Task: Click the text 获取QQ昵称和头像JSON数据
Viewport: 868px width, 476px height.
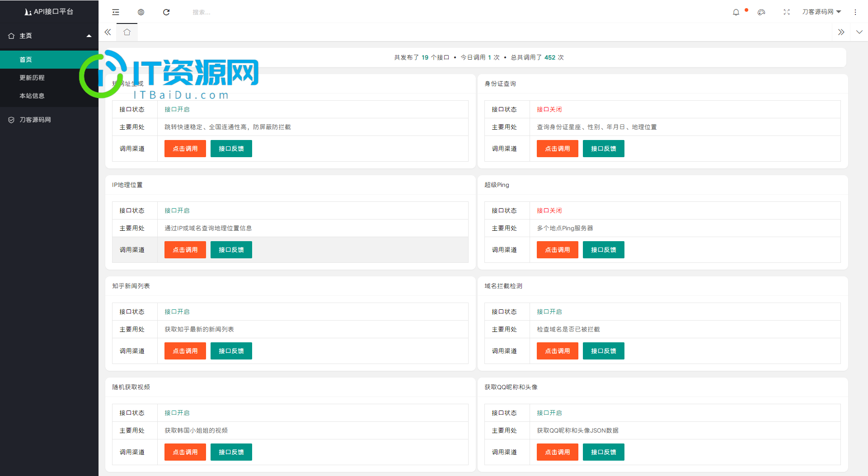Action: (x=578, y=430)
